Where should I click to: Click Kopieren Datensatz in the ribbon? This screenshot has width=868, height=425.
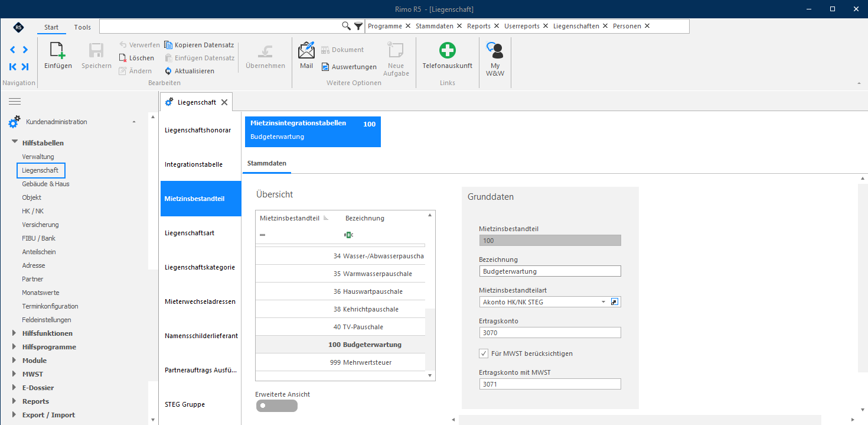[x=199, y=45]
